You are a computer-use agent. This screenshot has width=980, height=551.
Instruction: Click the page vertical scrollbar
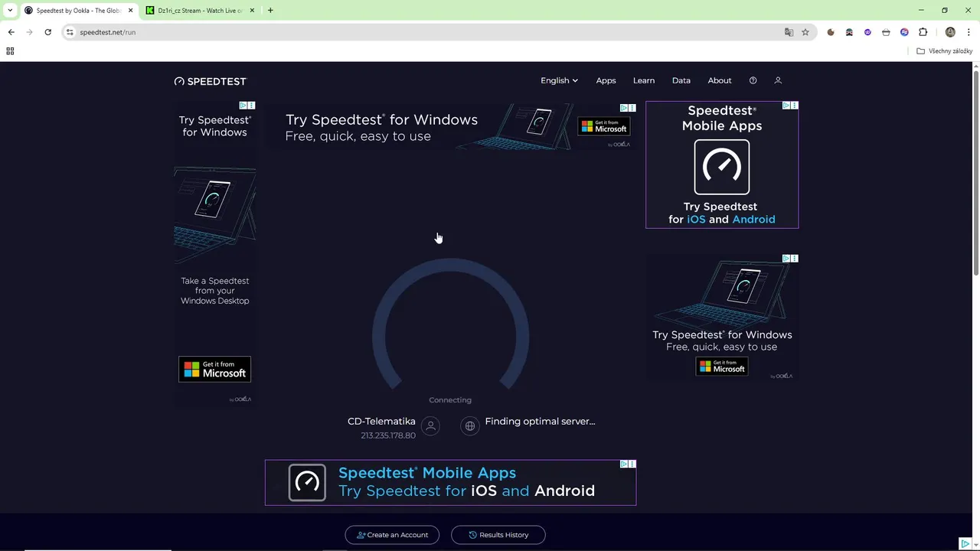click(x=976, y=172)
